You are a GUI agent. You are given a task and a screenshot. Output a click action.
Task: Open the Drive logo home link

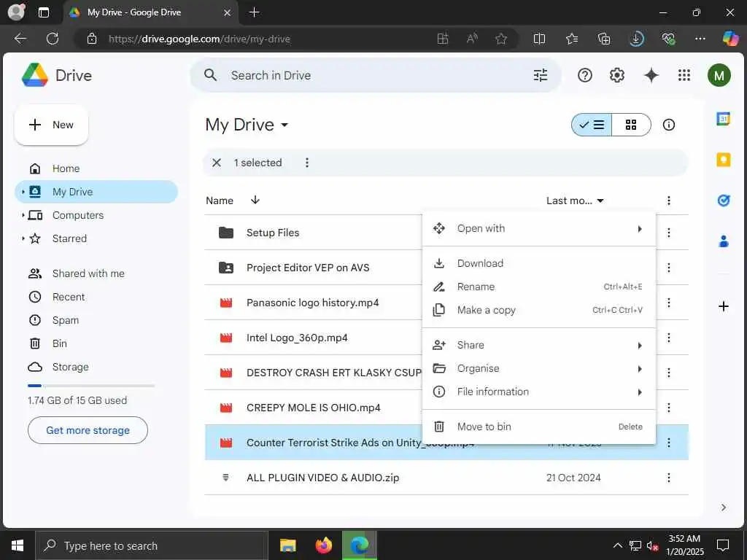57,75
